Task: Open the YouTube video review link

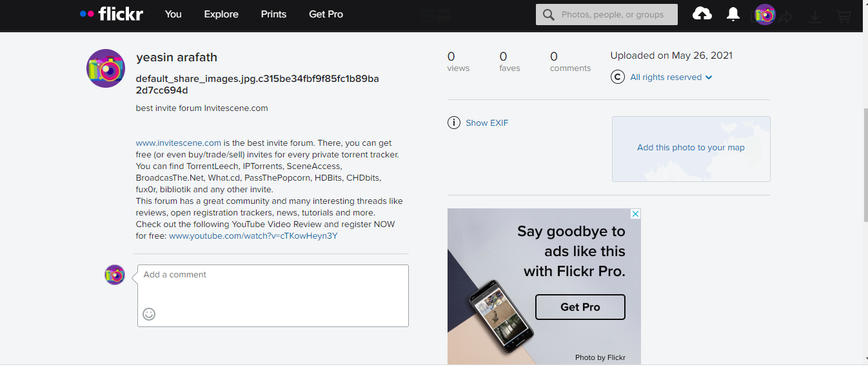Action: [x=253, y=236]
